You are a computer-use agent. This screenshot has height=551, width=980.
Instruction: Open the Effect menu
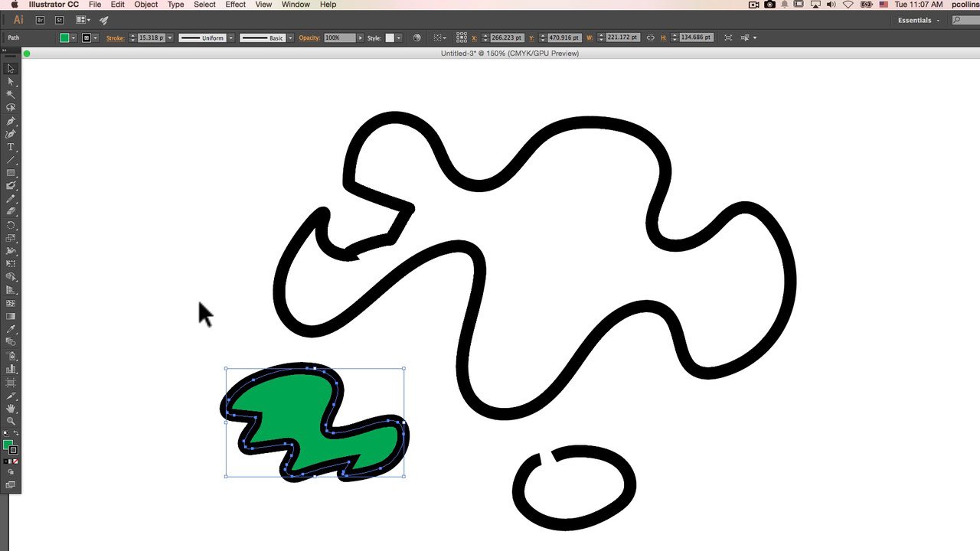[x=235, y=5]
